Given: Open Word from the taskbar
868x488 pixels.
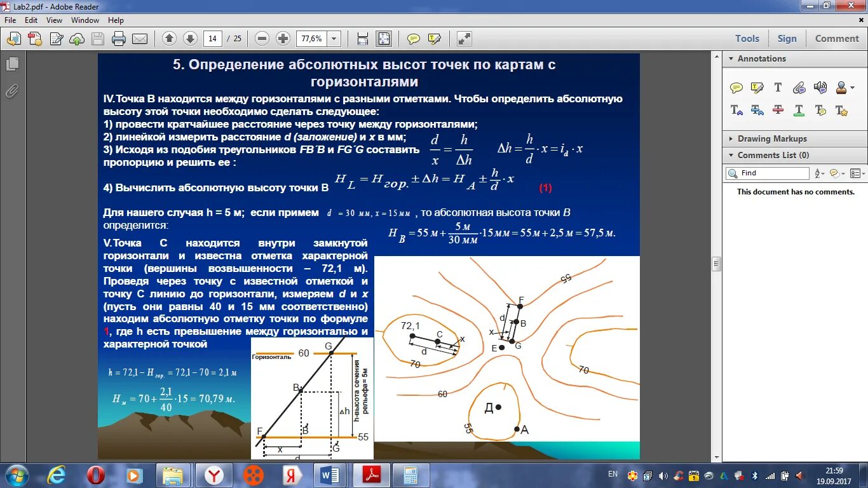Looking at the screenshot, I should [x=331, y=475].
